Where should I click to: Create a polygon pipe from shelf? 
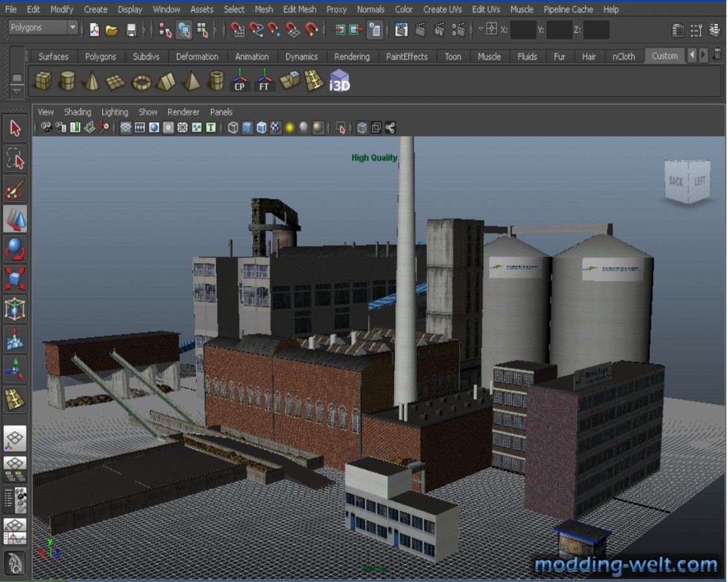[216, 81]
